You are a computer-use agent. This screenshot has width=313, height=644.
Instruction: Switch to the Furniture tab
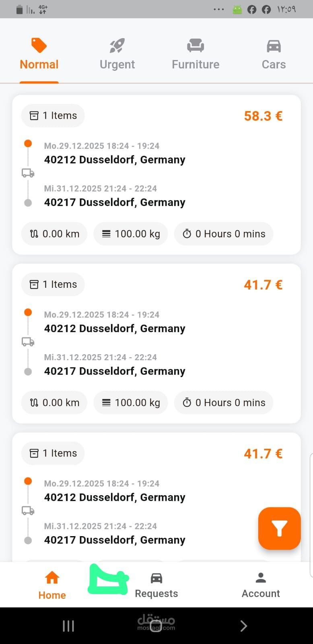[x=196, y=64]
